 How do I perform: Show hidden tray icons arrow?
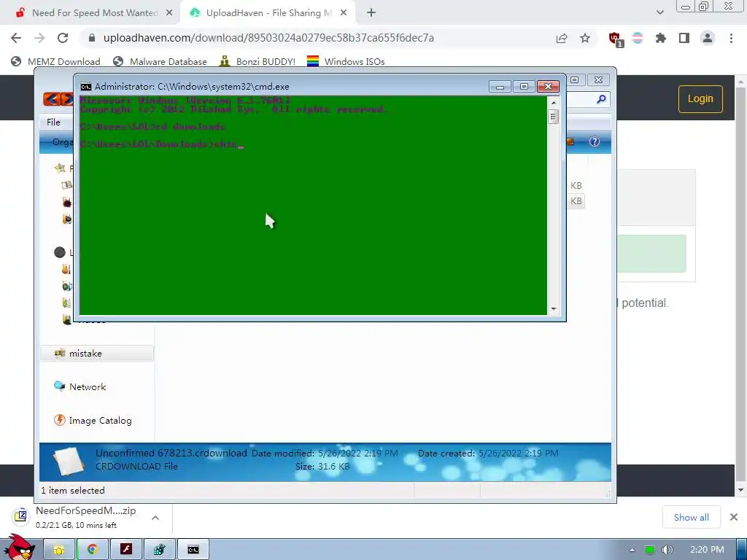click(x=632, y=550)
